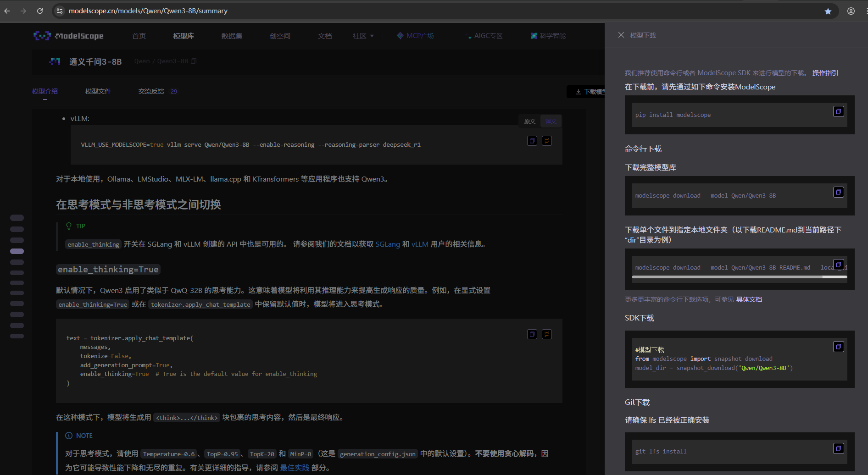
Task: Reload the ModelScope page
Action: (x=40, y=11)
